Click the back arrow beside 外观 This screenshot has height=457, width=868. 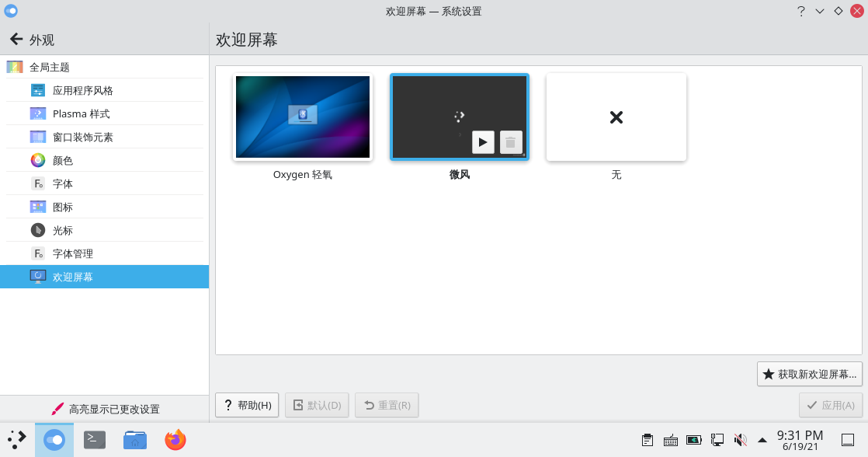point(16,40)
